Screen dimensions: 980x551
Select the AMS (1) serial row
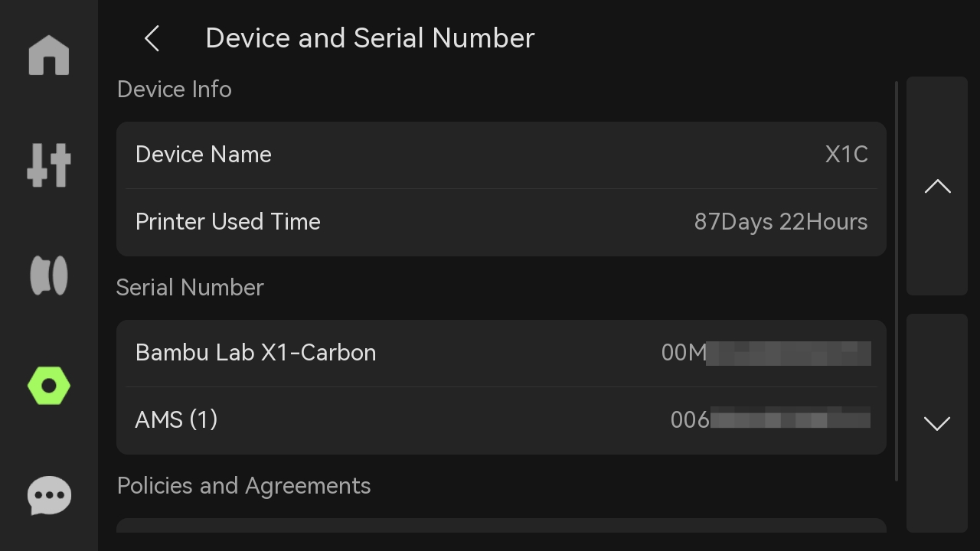[x=501, y=421]
